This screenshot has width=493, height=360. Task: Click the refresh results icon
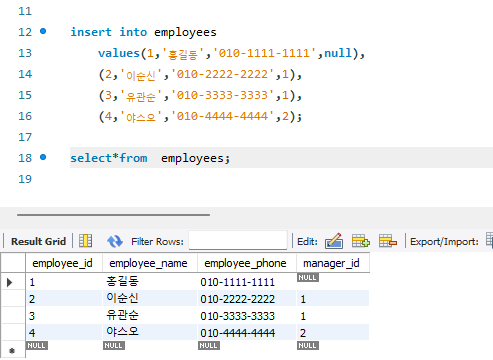[x=115, y=241]
